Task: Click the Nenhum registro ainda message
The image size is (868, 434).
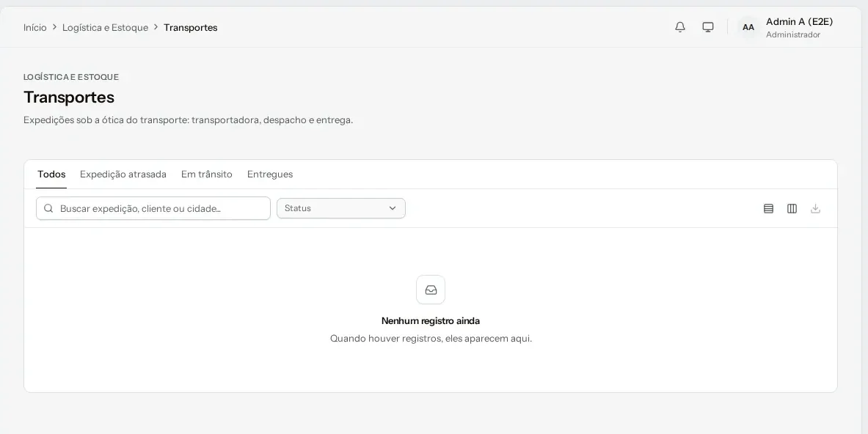Action: point(431,320)
